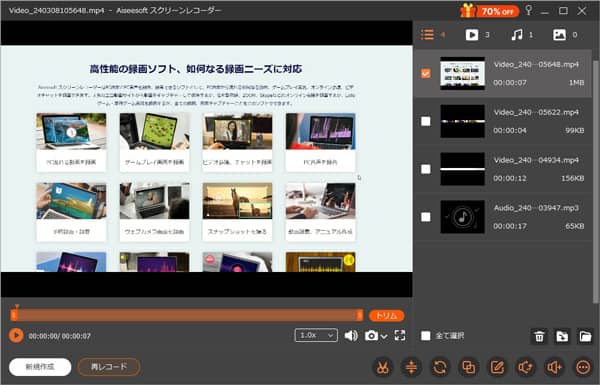Click the trim start handle on timeline
The image size is (600, 385).
(x=14, y=315)
